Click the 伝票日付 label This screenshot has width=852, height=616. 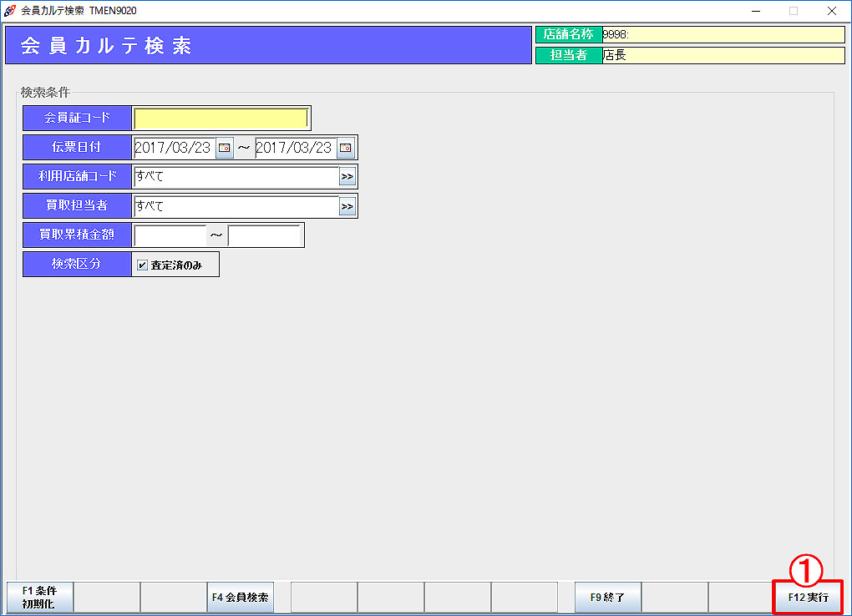pyautogui.click(x=77, y=147)
